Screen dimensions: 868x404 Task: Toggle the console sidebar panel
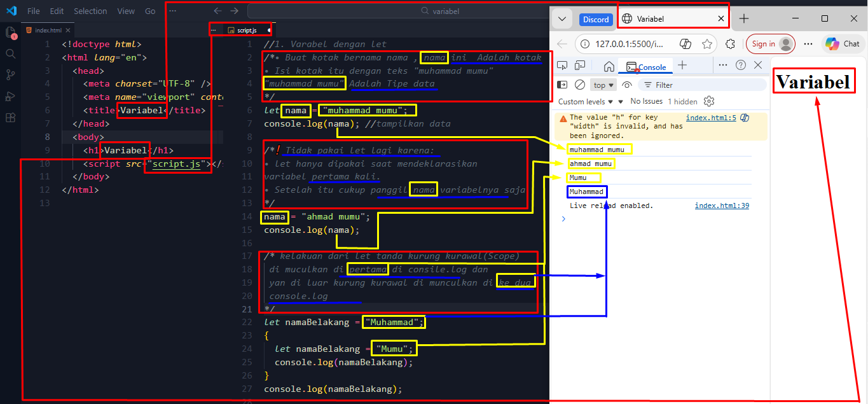pyautogui.click(x=562, y=85)
